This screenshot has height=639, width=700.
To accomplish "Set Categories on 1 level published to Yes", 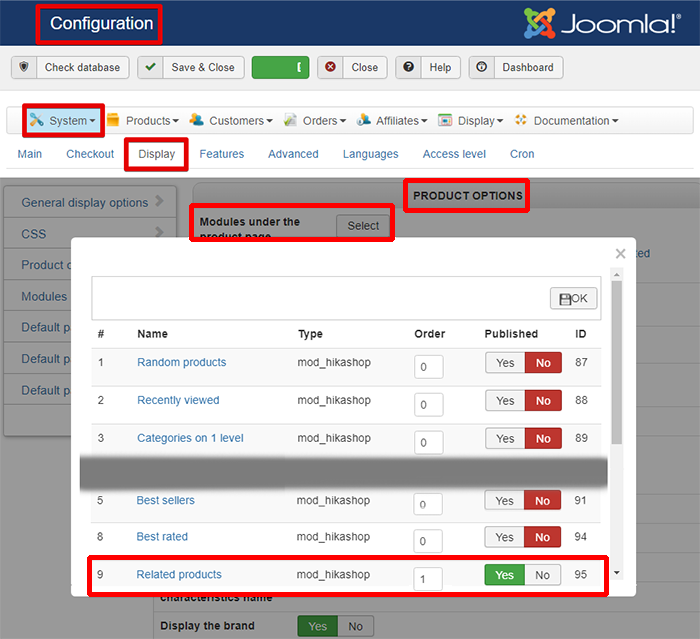I will click(x=505, y=439).
